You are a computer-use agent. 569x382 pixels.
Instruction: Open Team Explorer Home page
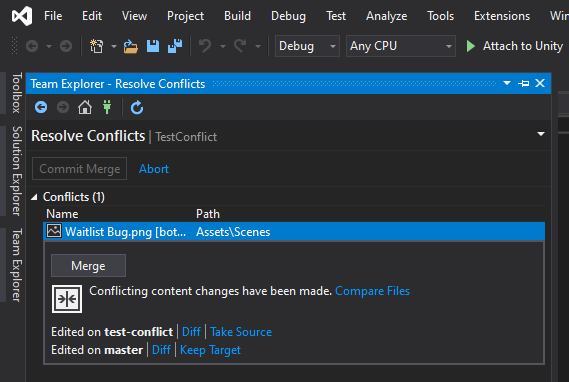tap(85, 107)
